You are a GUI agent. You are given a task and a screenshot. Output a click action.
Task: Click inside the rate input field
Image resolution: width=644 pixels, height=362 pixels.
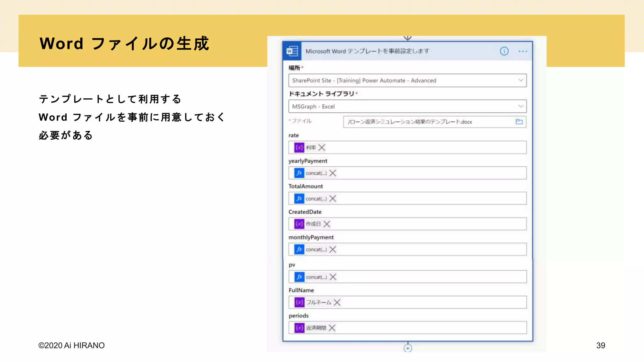[x=408, y=147]
